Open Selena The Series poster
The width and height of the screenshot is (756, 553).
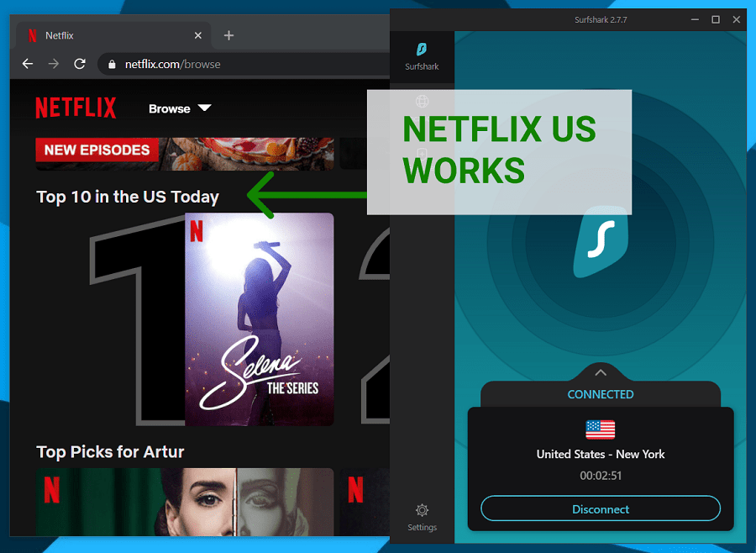tap(259, 319)
